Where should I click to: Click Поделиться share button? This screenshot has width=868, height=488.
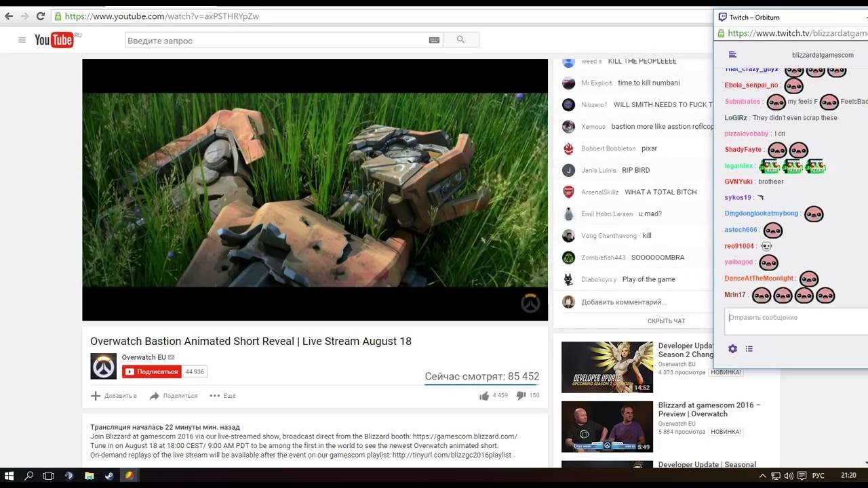point(174,396)
